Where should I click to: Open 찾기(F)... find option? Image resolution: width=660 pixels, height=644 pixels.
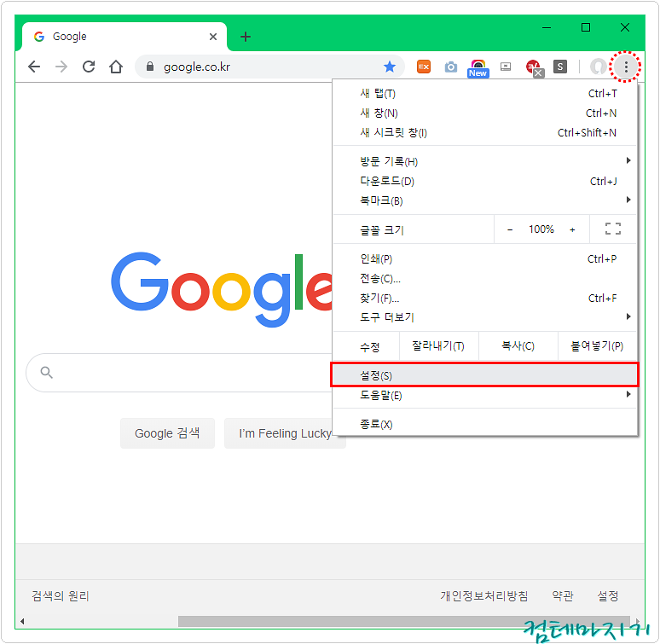(x=484, y=298)
